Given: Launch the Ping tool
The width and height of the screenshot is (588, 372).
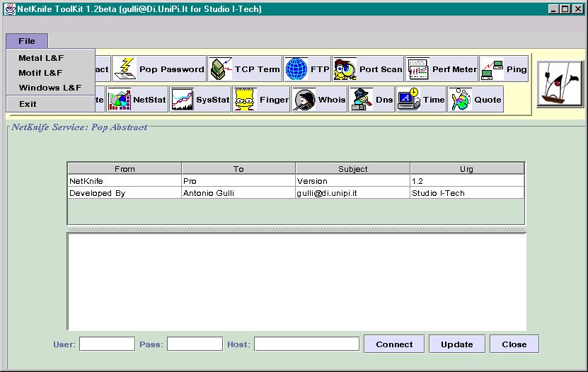Looking at the screenshot, I should [x=504, y=69].
